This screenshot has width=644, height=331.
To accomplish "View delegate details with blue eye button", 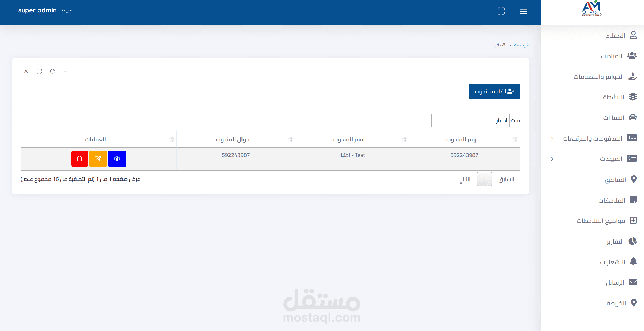I will [x=117, y=159].
